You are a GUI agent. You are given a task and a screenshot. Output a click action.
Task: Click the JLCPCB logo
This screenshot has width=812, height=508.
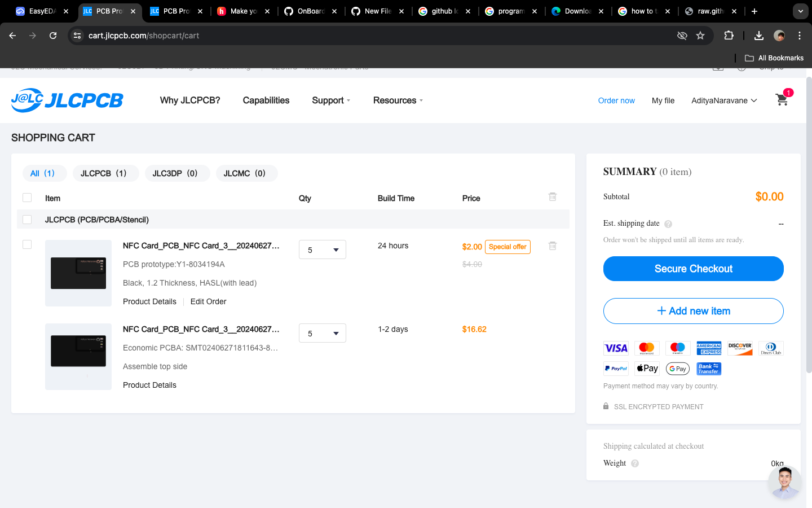coord(67,100)
